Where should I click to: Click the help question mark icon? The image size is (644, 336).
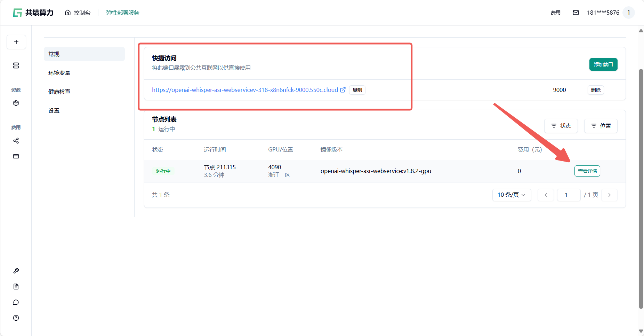pos(16,318)
